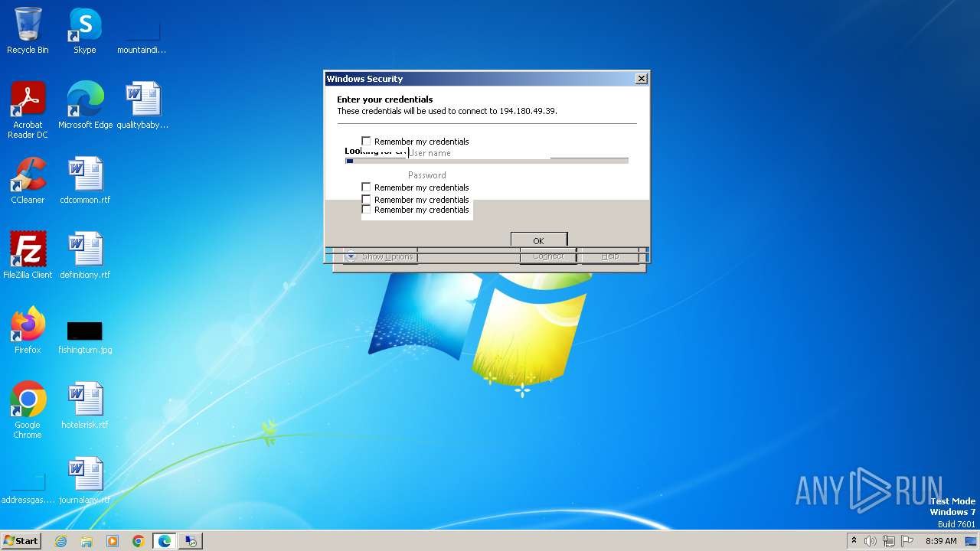
Task: Launch Firefox from the desktop
Action: [x=28, y=331]
